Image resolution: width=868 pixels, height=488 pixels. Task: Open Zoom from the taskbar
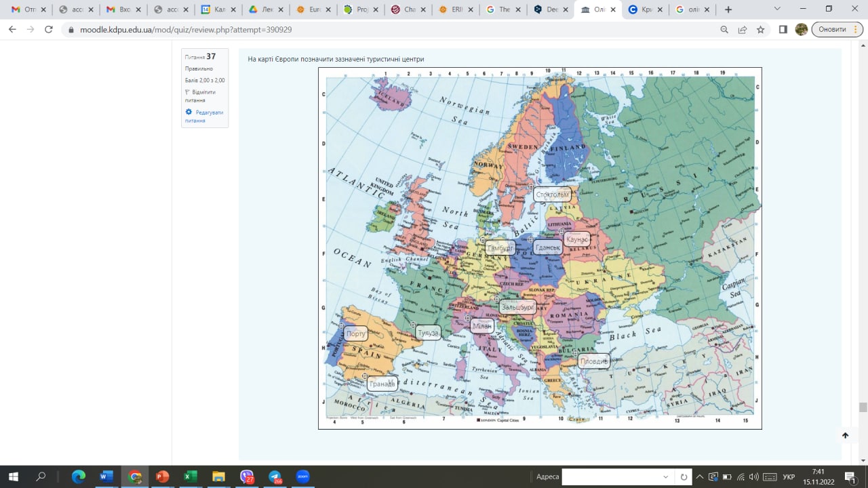302,476
